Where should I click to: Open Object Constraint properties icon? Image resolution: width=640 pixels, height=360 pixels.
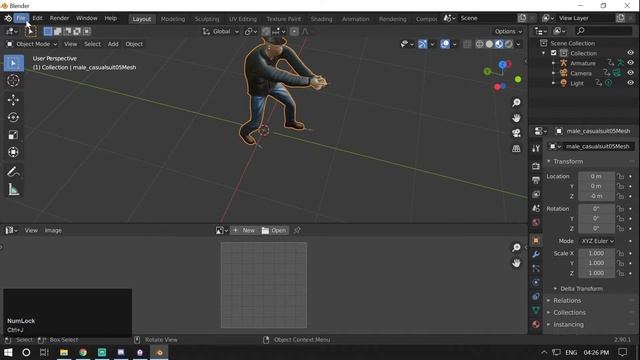pos(536,296)
